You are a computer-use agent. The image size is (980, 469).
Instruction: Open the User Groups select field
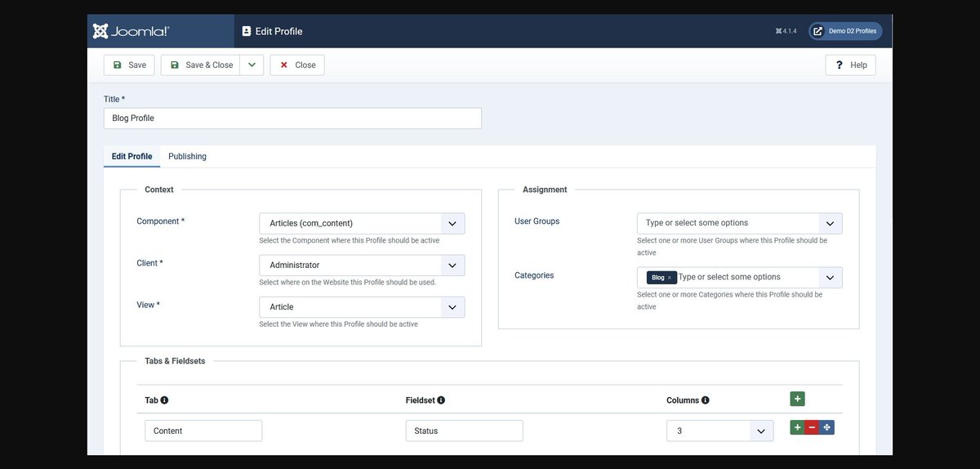tap(740, 223)
